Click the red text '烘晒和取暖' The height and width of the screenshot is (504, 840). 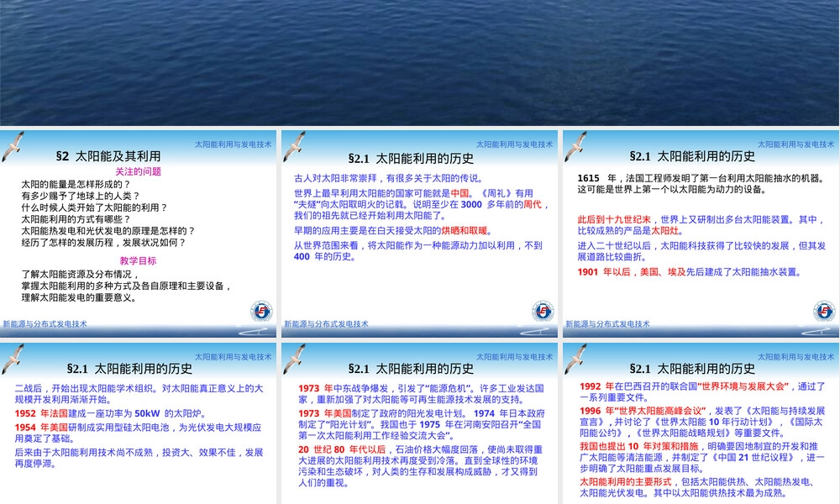click(x=465, y=231)
